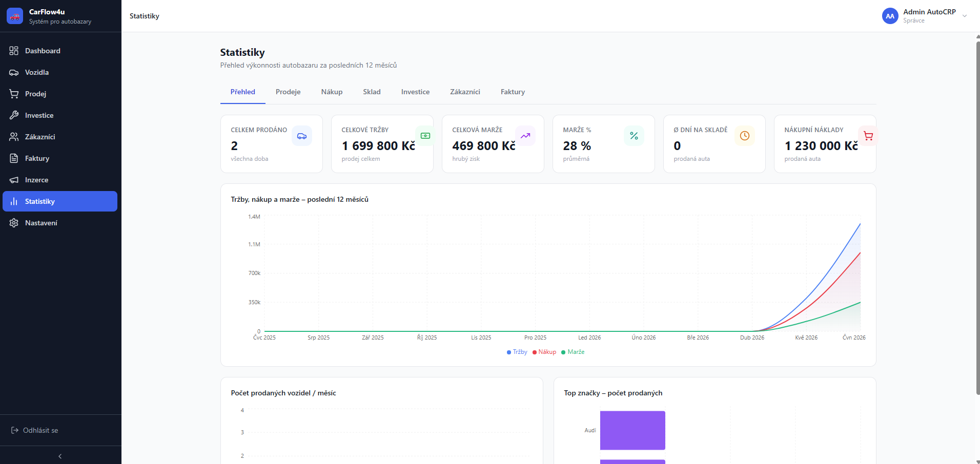Click the Inzerce megaphone icon
The height and width of the screenshot is (464, 980).
coord(14,180)
